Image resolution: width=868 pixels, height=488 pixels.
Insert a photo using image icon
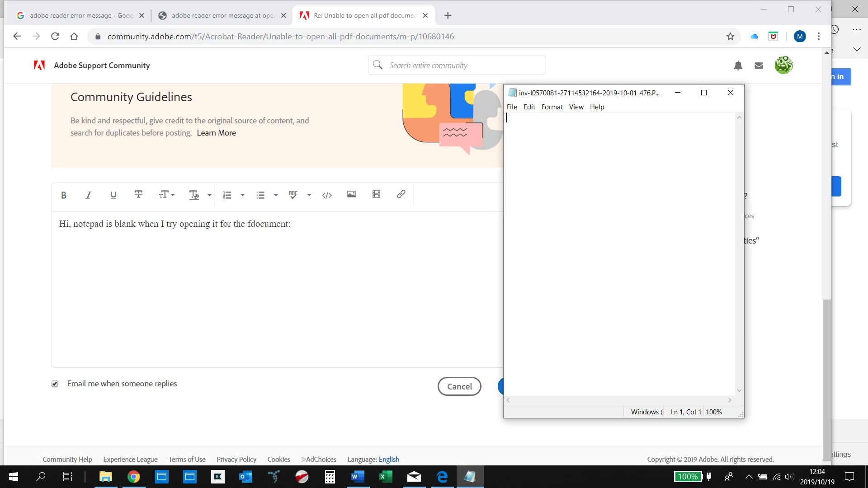coord(351,194)
